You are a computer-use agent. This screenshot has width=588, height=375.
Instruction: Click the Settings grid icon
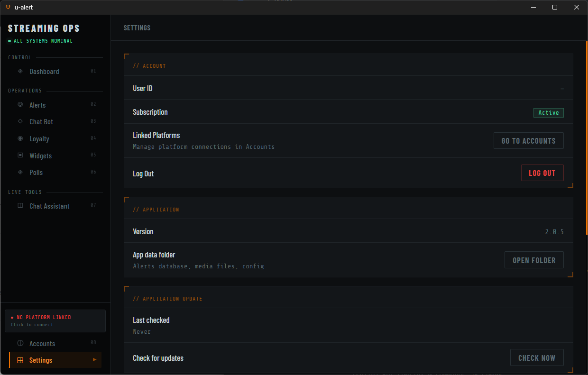coord(20,360)
